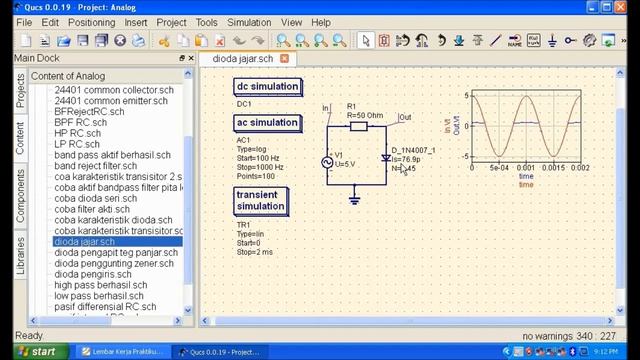Pop out of subcircuit with up arrow
Screen dimensions: 640x360
(478, 40)
